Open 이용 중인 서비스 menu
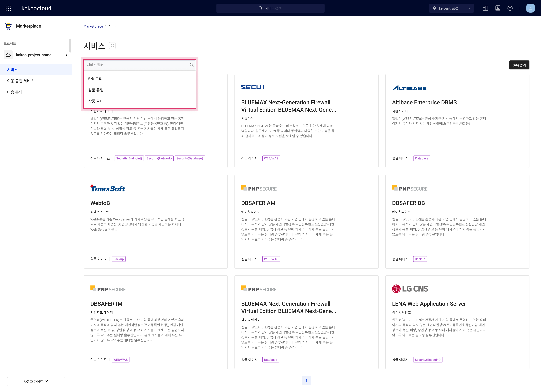Image resolution: width=541 pixels, height=392 pixels. coord(36,81)
